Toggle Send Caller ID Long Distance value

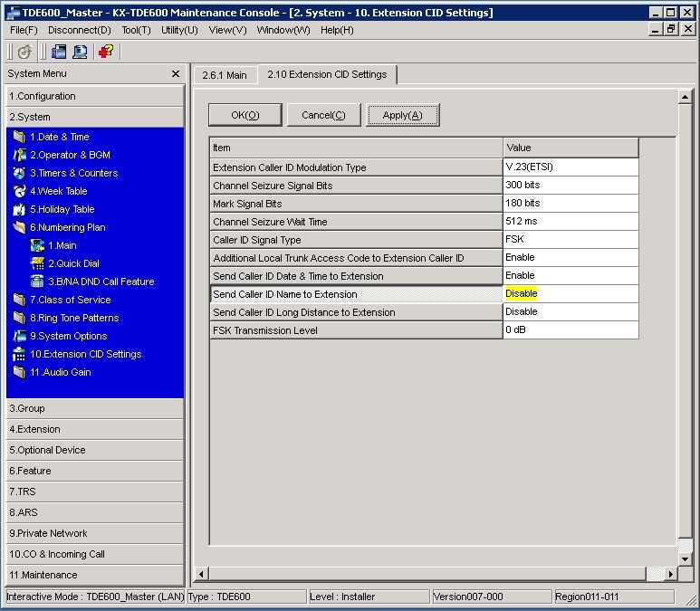pyautogui.click(x=571, y=312)
